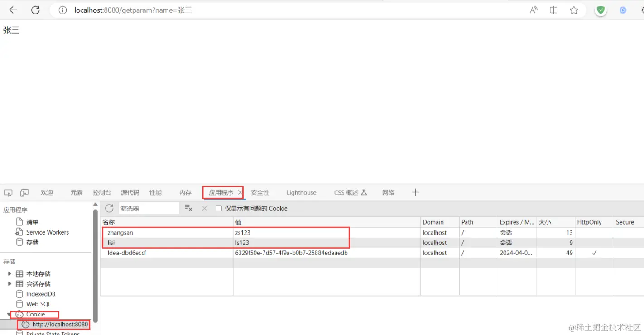Open the 安全性 tab
The width and height of the screenshot is (644, 335).
click(x=260, y=192)
